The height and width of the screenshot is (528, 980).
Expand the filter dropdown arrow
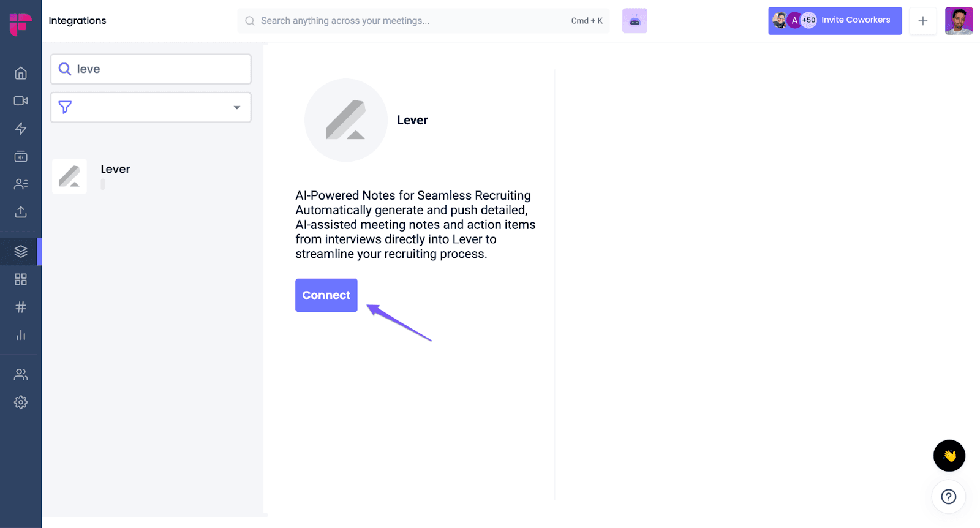pyautogui.click(x=237, y=108)
